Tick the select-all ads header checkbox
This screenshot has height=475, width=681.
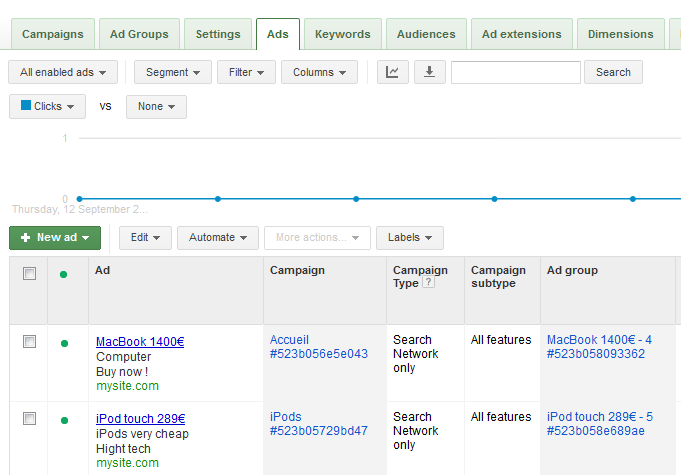tap(30, 273)
